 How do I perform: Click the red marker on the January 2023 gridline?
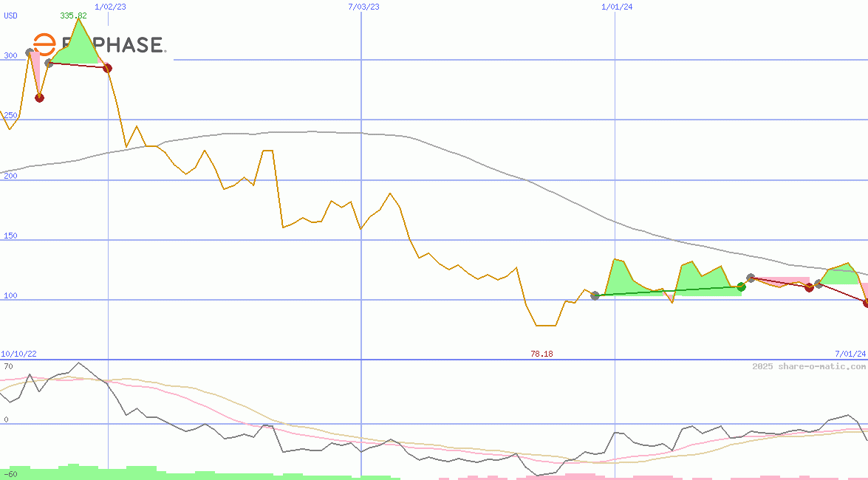(x=108, y=68)
